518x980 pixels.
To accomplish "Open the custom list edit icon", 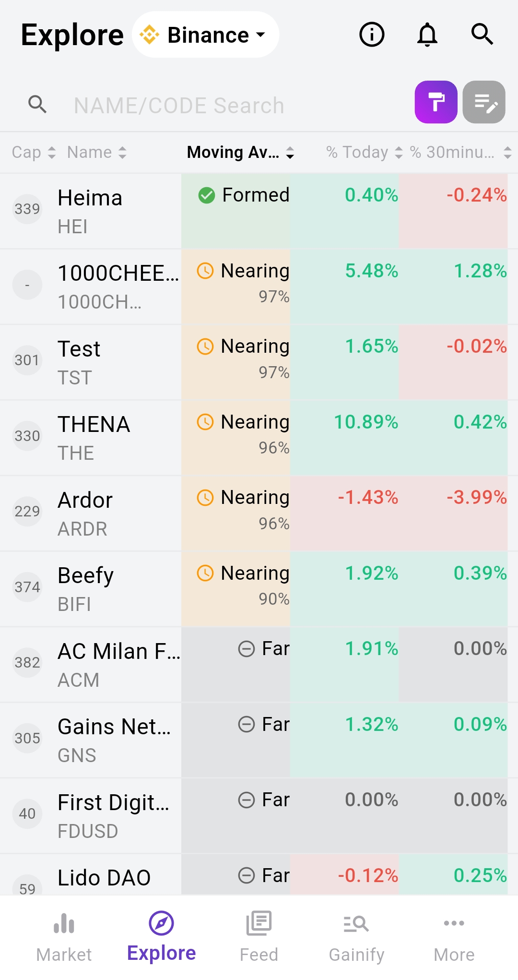I will (x=483, y=103).
